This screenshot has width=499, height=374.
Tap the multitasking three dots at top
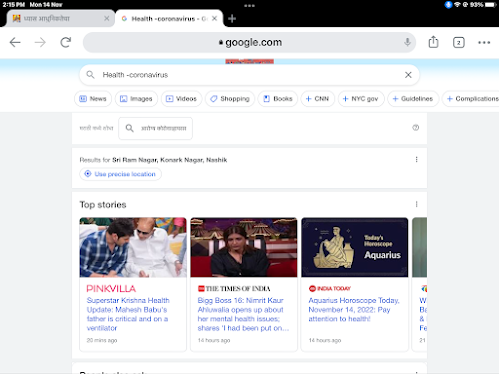click(249, 5)
